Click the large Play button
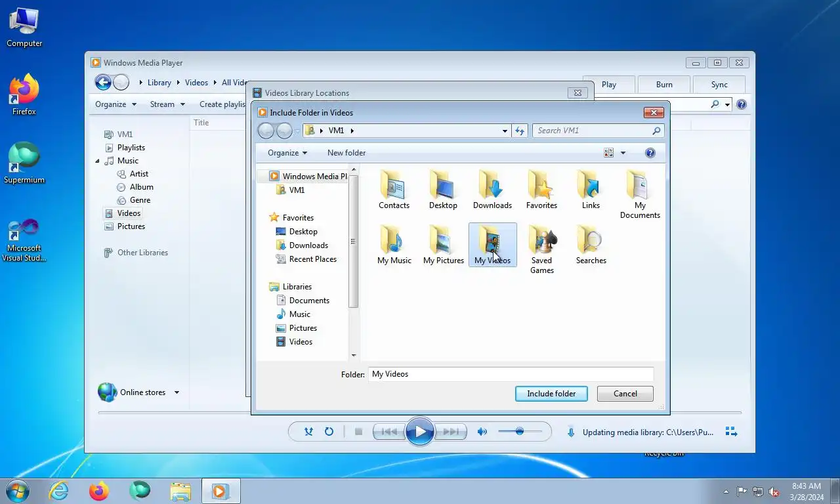This screenshot has width=840, height=504. 419,432
